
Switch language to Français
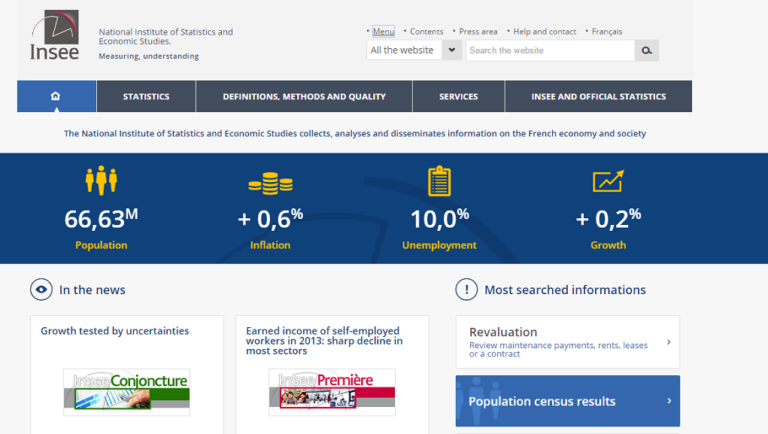click(x=607, y=31)
